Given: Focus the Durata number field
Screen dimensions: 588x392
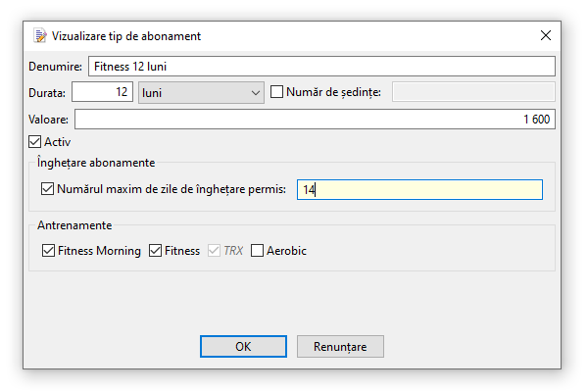Looking at the screenshot, I should point(103,92).
